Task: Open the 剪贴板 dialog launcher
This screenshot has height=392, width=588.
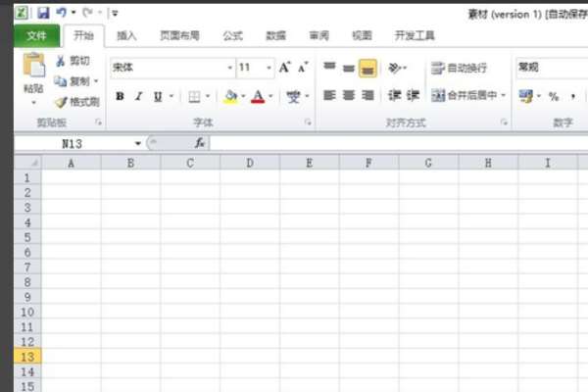Action: pyautogui.click(x=99, y=122)
